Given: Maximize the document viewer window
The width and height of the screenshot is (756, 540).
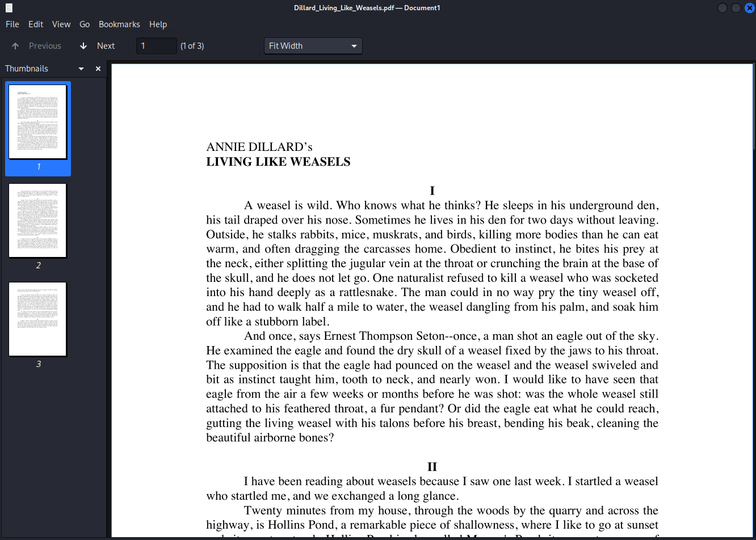Looking at the screenshot, I should click(x=736, y=8).
